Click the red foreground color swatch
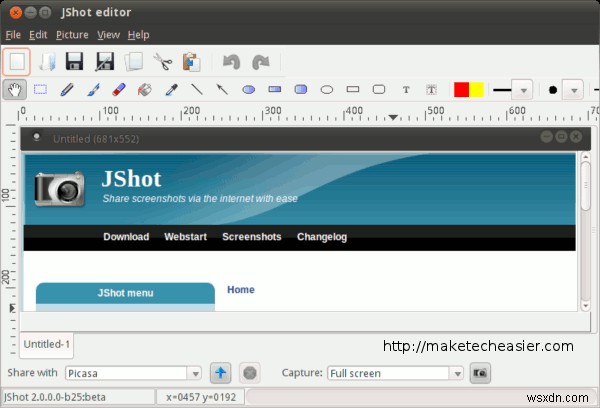 click(461, 90)
